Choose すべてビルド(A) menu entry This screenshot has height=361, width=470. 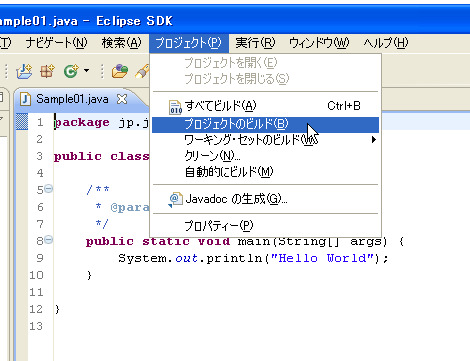pos(265,106)
